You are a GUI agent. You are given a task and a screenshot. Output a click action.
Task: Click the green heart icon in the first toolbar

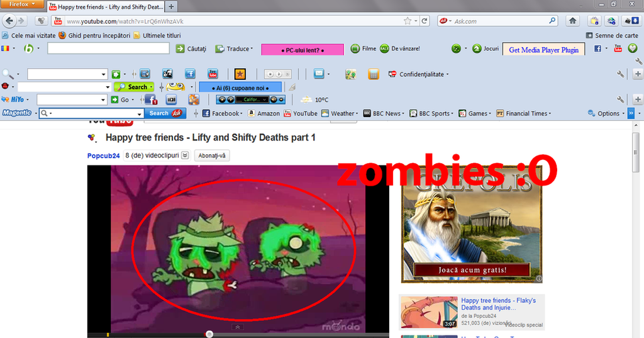[633, 48]
